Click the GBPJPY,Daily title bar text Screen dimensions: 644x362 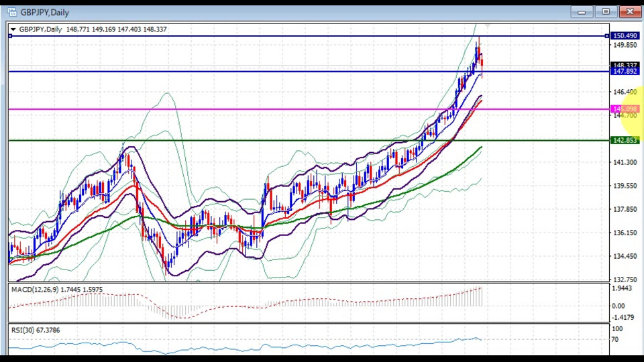coord(45,12)
